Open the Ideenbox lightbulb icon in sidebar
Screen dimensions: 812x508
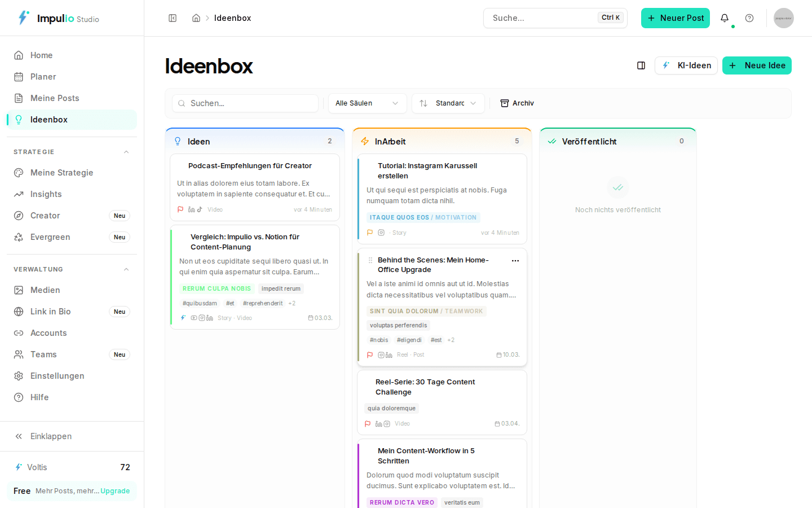click(19, 120)
